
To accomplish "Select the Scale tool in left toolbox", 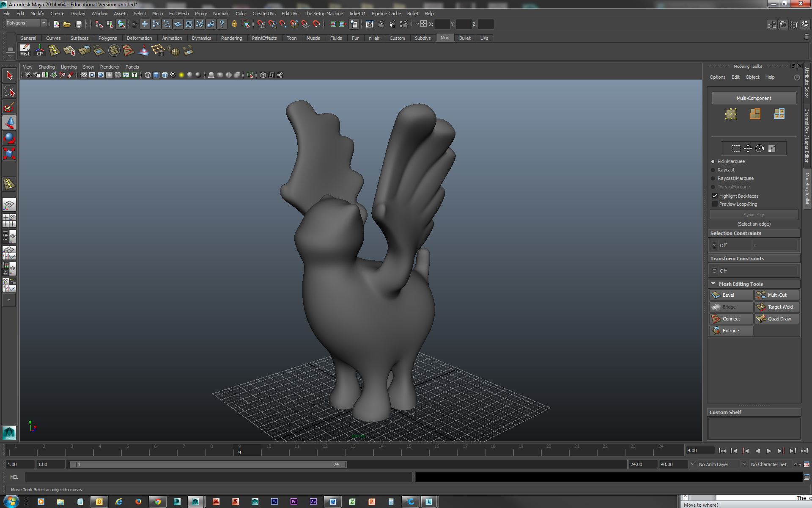I will [9, 153].
